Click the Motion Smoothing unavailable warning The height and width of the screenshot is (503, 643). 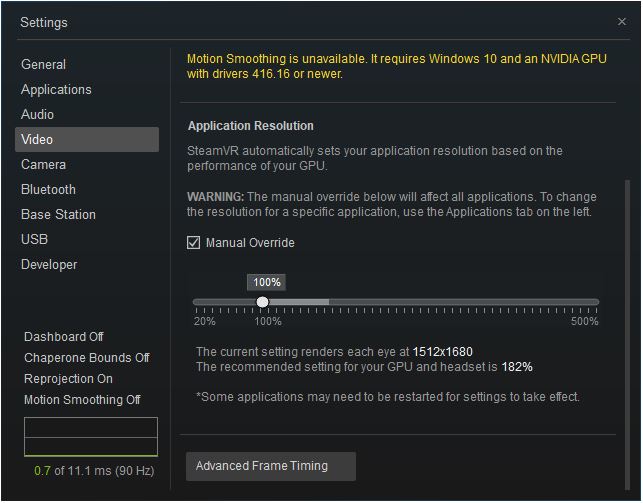pos(397,66)
